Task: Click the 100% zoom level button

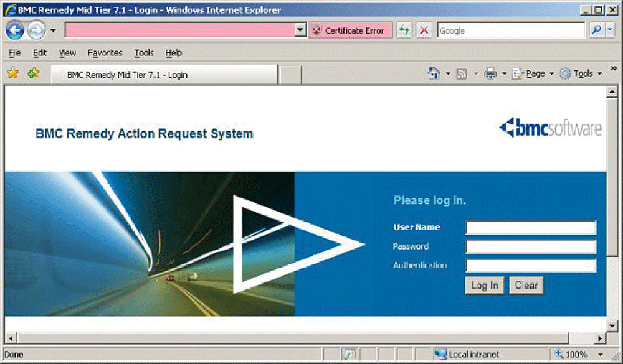Action: point(571,354)
